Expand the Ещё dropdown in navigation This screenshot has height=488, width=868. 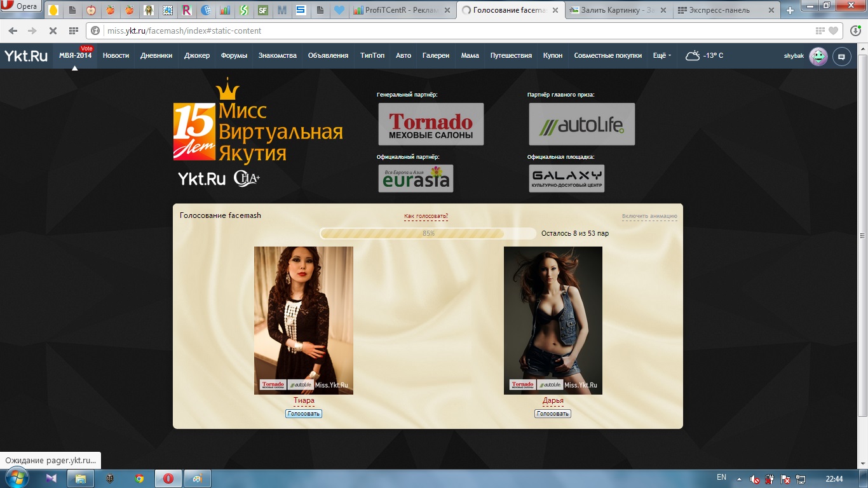pos(662,56)
